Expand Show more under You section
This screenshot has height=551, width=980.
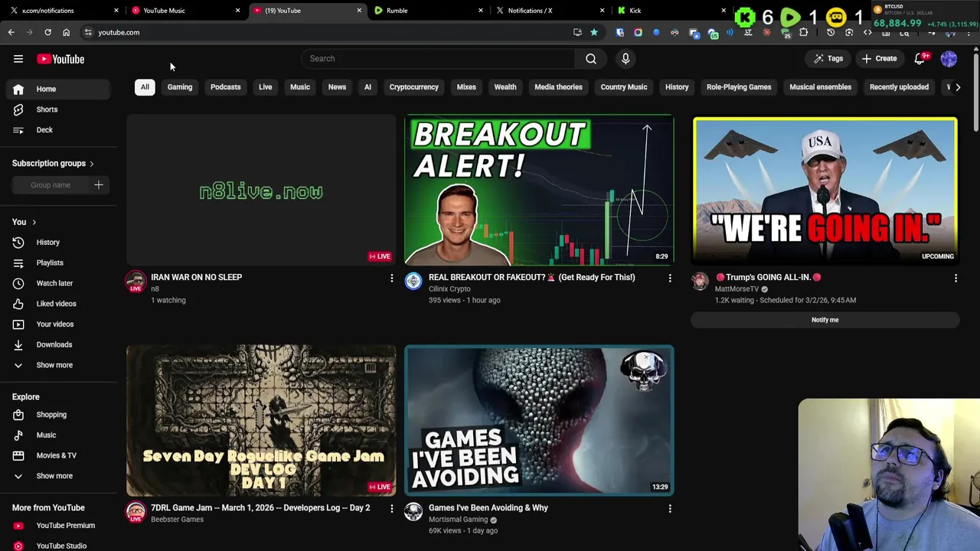tap(59, 365)
